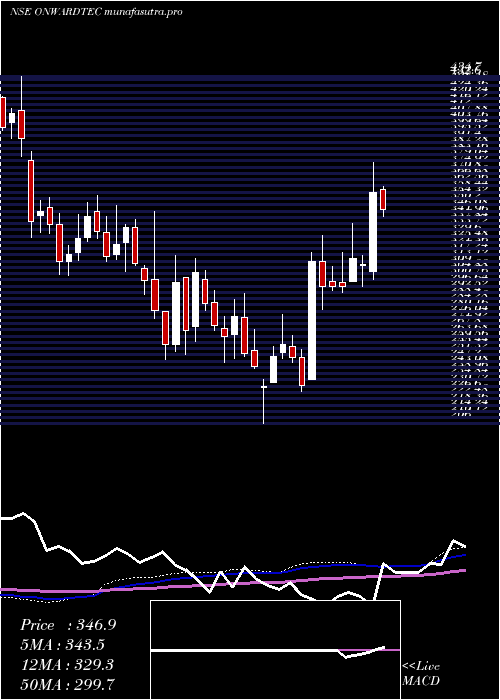500x700 pixels.
Task: Click the NSE ONWARDTEC munafasutra.pro title
Action: [96, 12]
